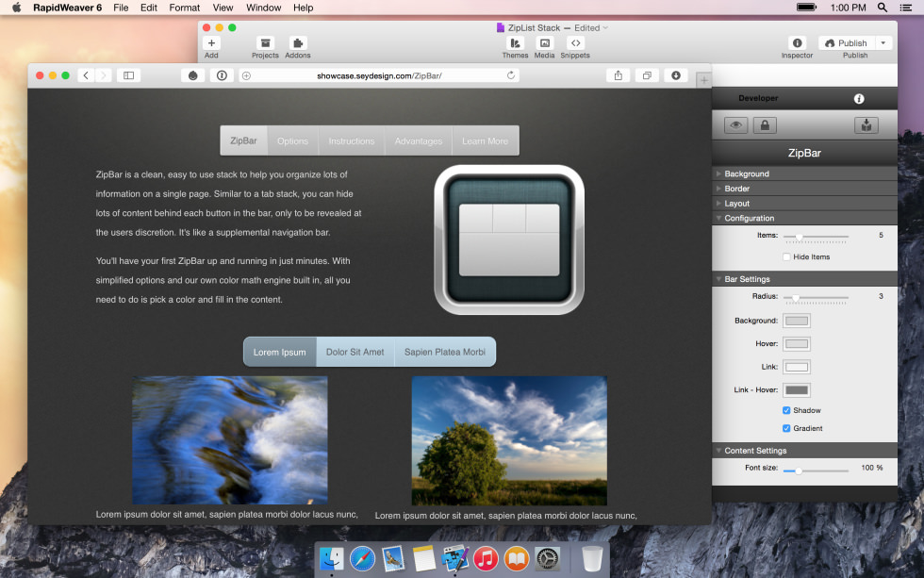This screenshot has width=924, height=578.
Task: Click the Developer panel info icon
Action: click(x=859, y=98)
